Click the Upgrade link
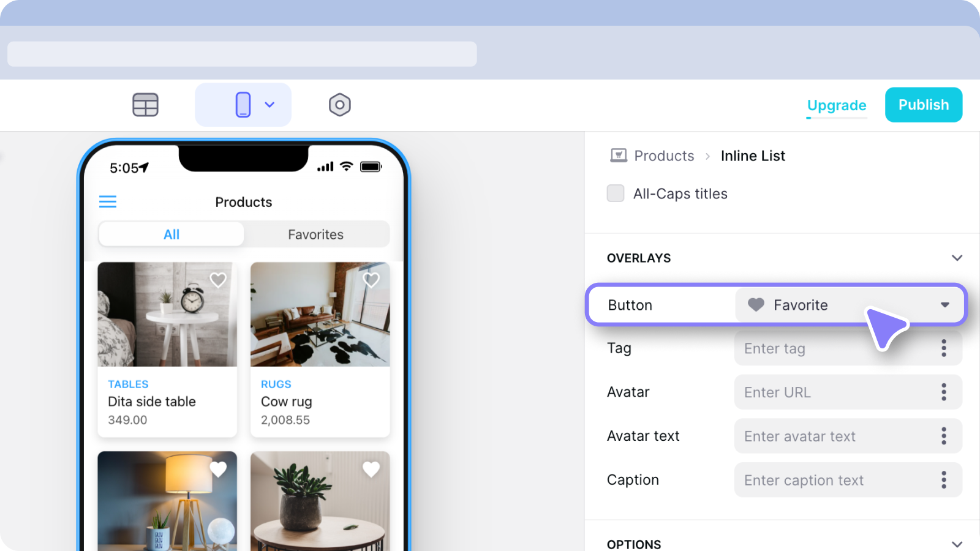The image size is (980, 551). [837, 105]
